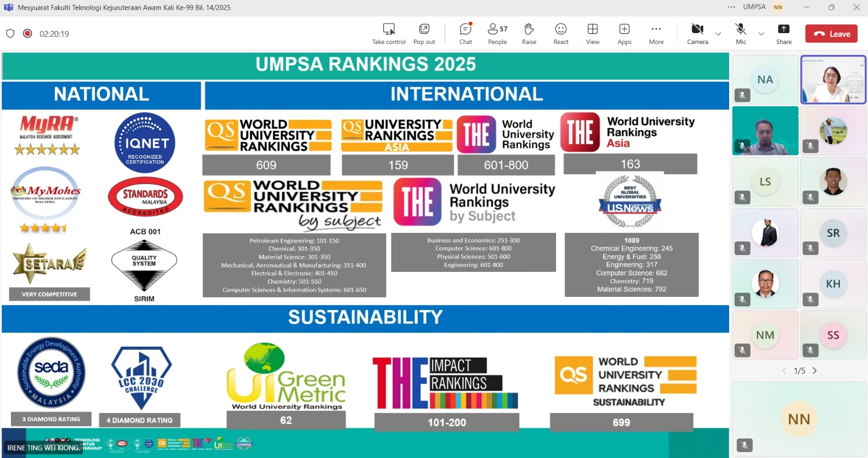Pop out the shared content
The height and width of the screenshot is (458, 868).
424,34
